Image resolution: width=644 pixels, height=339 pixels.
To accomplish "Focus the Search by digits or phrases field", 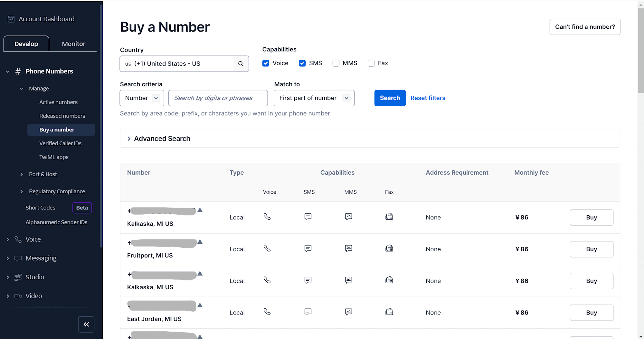I will tap(218, 98).
